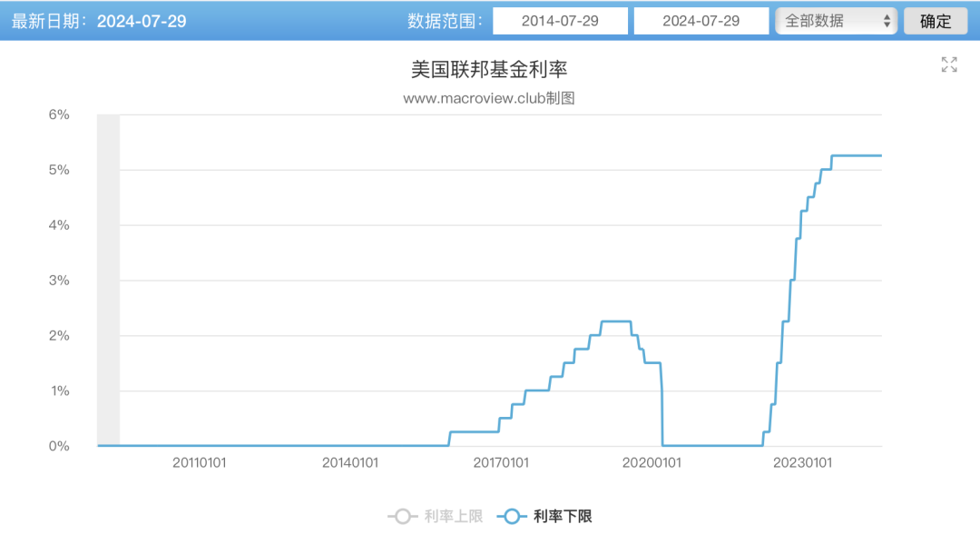
Task: Click the 20110101 x-axis label
Action: [x=200, y=462]
